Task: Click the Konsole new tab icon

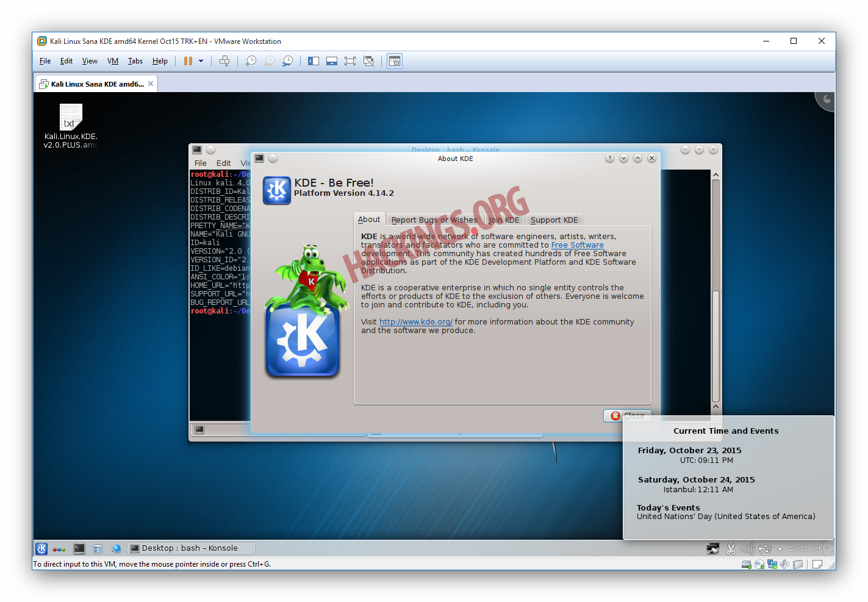Action: click(199, 430)
